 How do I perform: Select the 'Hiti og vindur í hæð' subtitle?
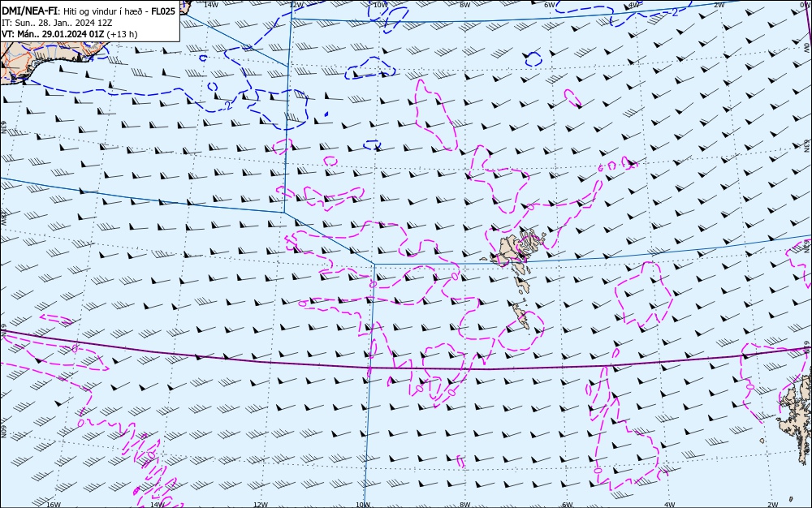(x=102, y=11)
